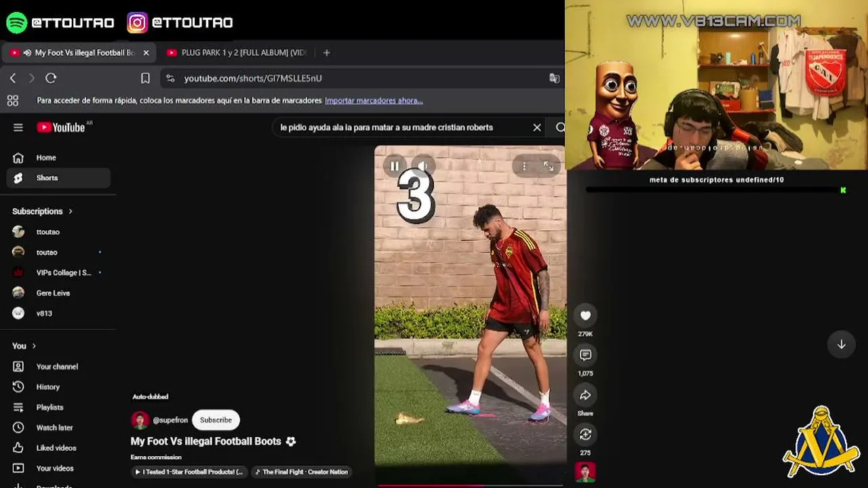868x488 pixels.
Task: Click Importar marcadores ahora link
Action: 374,101
